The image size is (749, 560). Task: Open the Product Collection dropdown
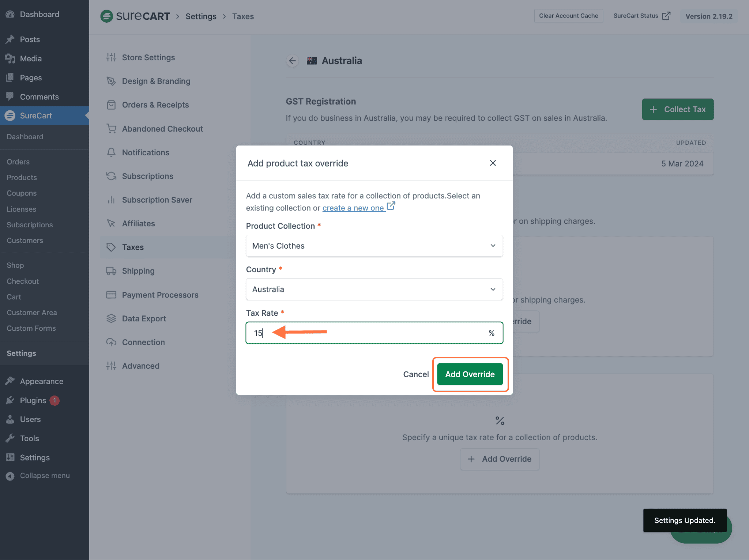374,246
